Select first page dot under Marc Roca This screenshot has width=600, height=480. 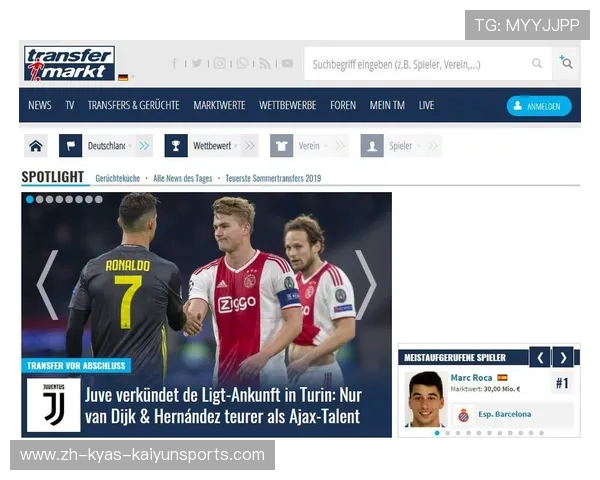coord(437,433)
